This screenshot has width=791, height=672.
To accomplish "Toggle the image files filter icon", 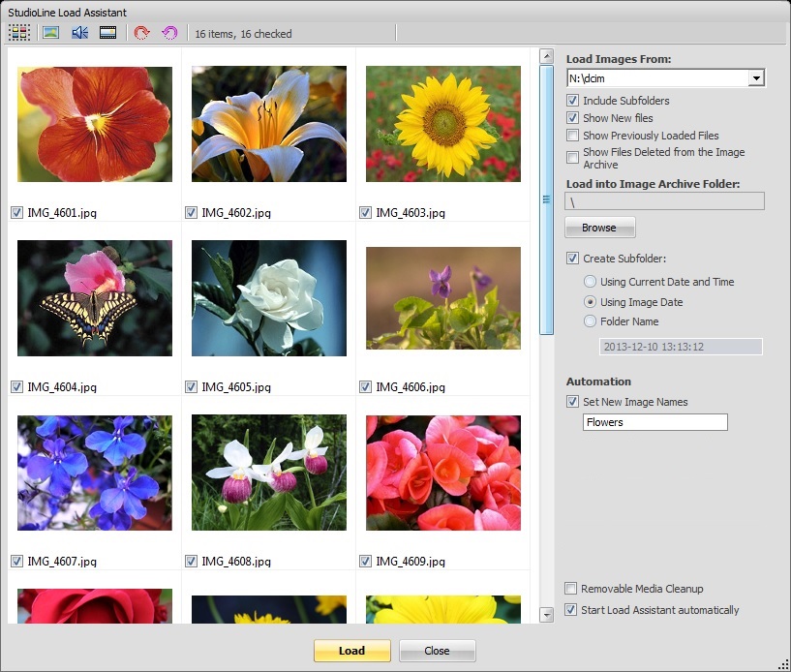I will [x=51, y=33].
